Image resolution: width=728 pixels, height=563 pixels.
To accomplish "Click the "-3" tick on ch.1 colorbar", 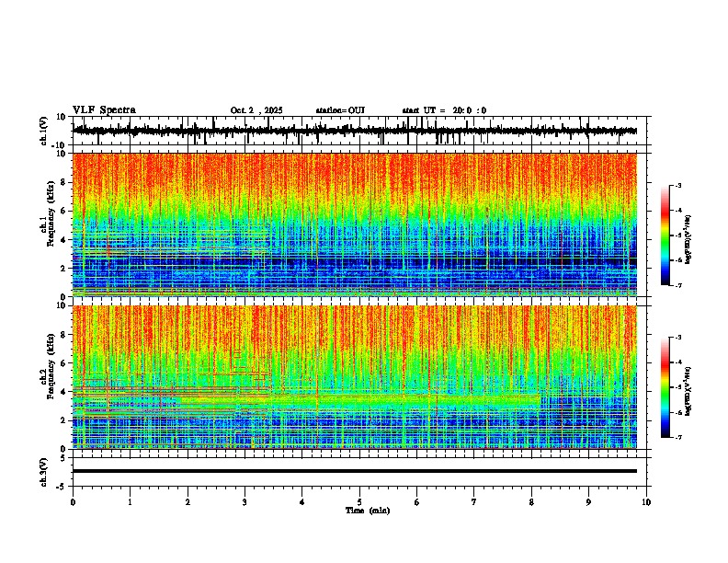I will pos(678,185).
